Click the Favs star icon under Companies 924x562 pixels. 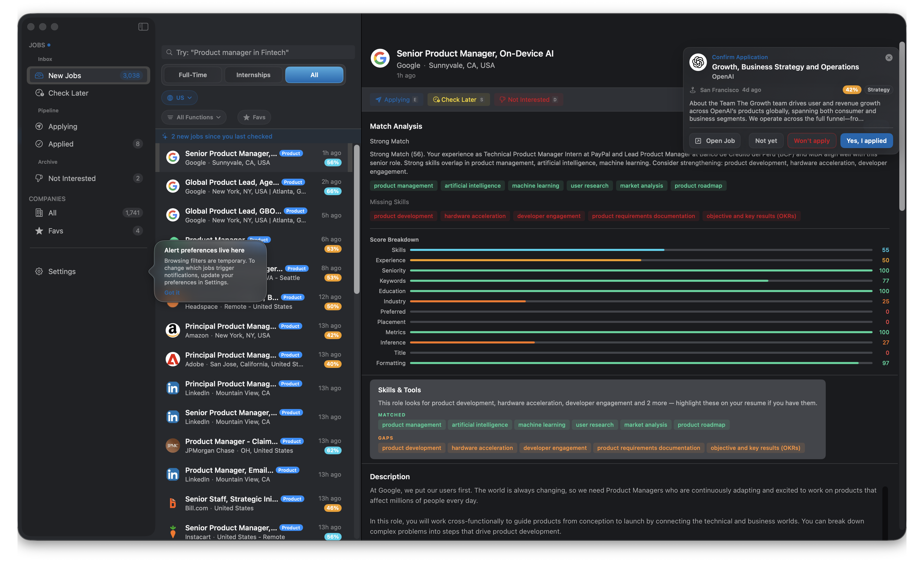pos(39,231)
